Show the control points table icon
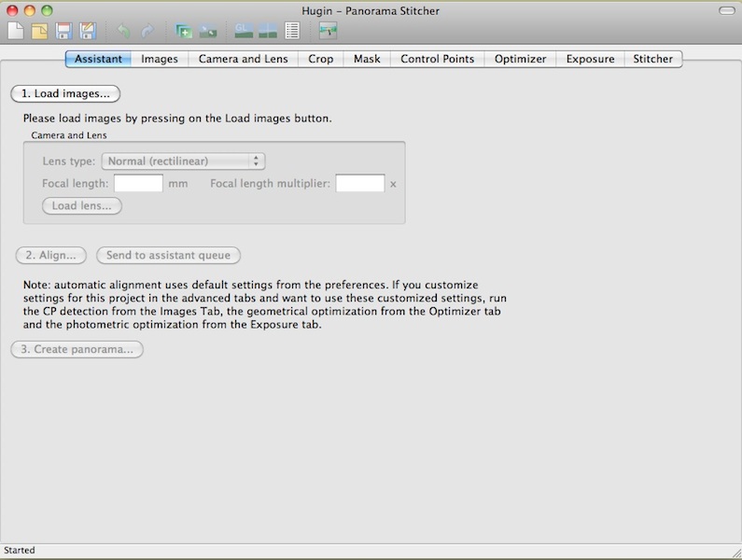This screenshot has height=560, width=742. [x=292, y=31]
